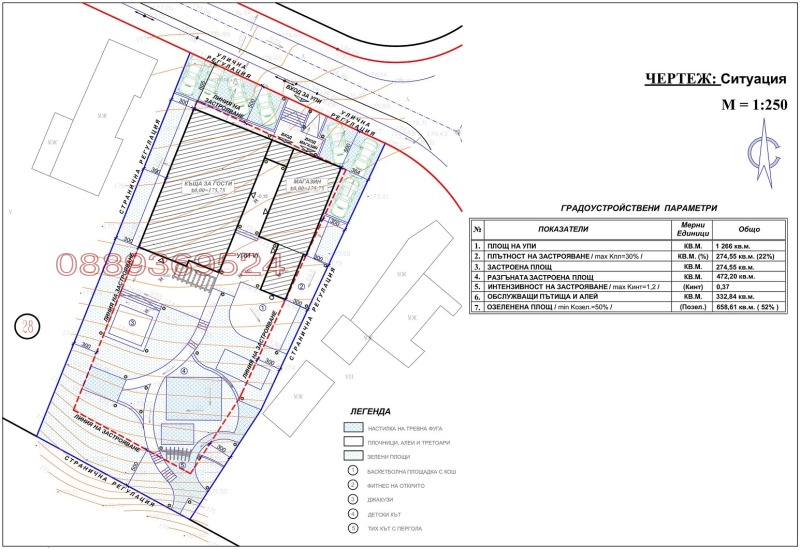Click legend circle 1 for basketball court
Screen dimensions: 800x550
click(x=352, y=471)
